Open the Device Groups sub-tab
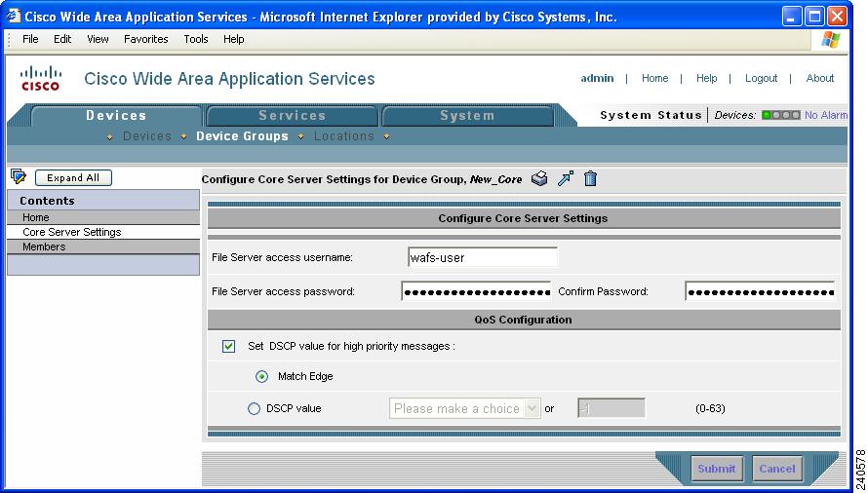This screenshot has width=868, height=493. [243, 136]
